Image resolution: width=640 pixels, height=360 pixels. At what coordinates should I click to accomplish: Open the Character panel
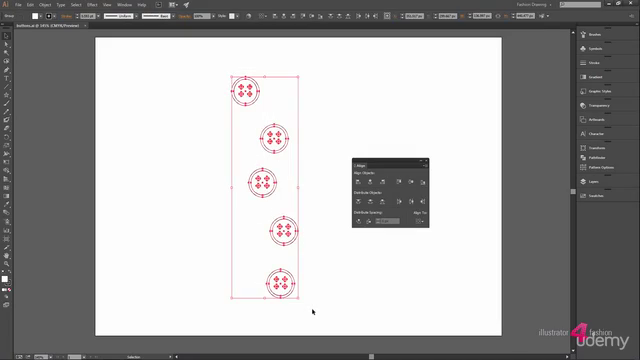click(x=592, y=134)
